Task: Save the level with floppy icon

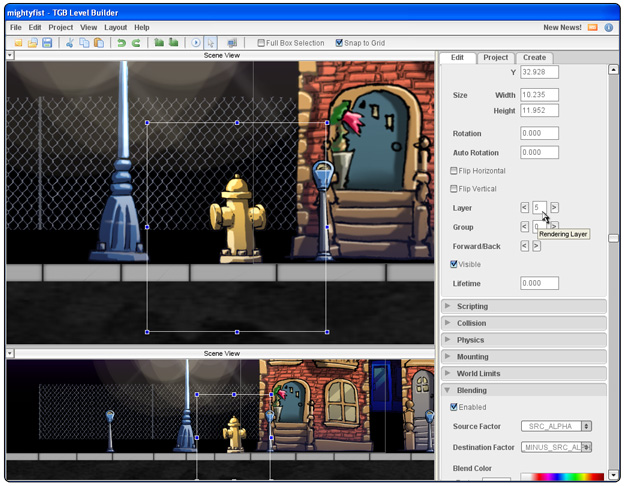Action: tap(47, 43)
